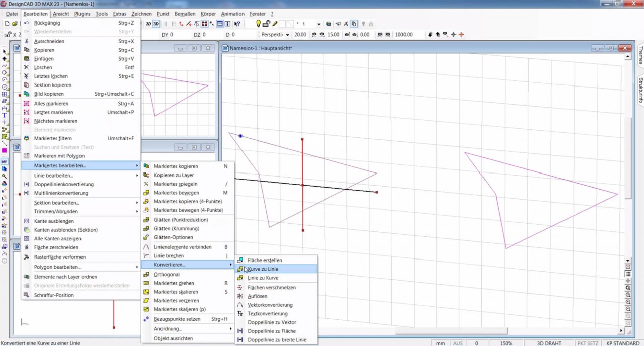644x346 pixels.
Task: Switch drawing mode to 2D
Action: [148, 24]
